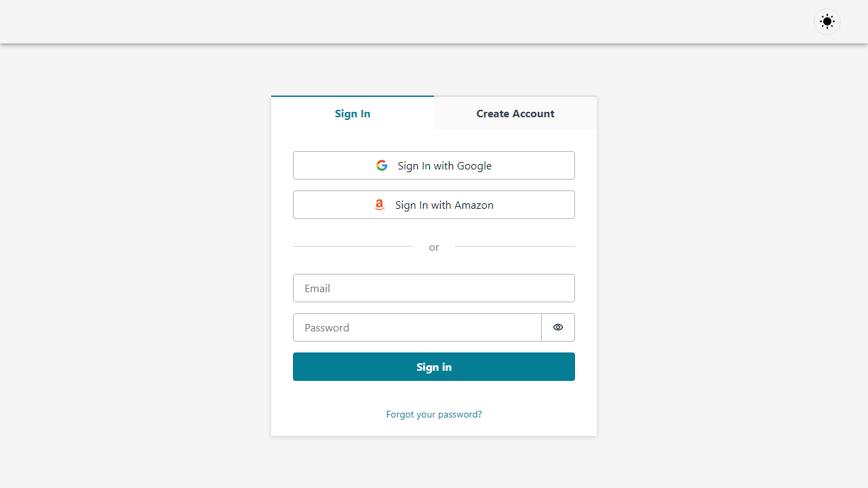Click 'Sign In' tab label text
Screen dimensions: 868x488
353,113
